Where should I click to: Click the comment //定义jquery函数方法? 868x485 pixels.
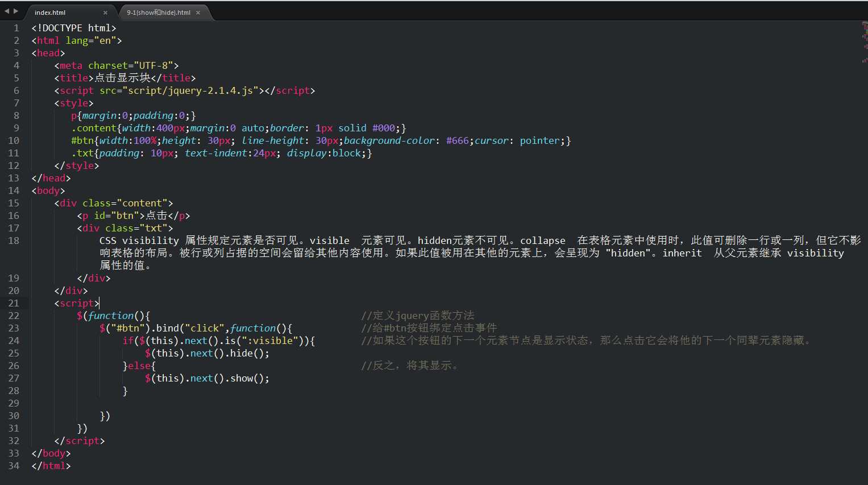418,316
